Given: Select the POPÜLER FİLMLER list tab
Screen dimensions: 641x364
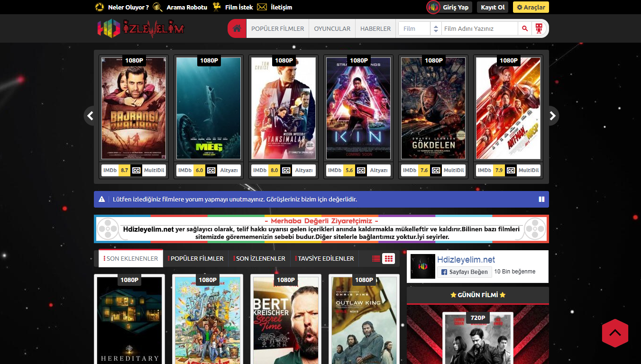Looking at the screenshot, I should tap(196, 258).
